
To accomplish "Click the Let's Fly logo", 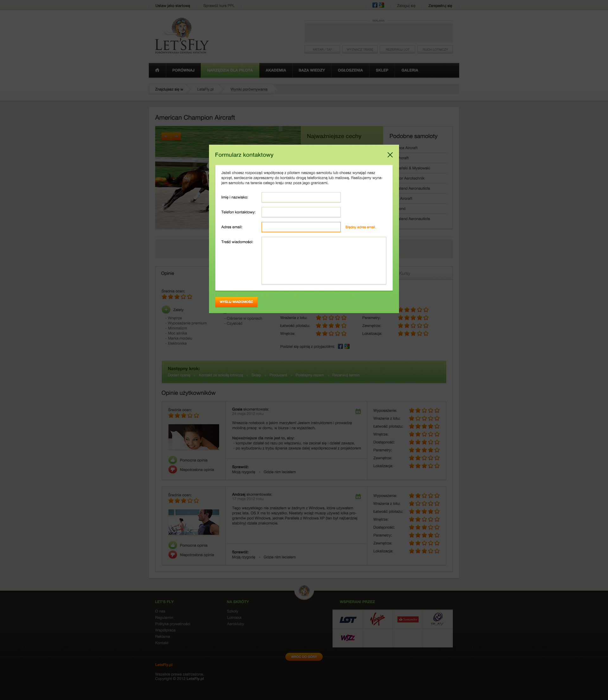I will tap(181, 35).
